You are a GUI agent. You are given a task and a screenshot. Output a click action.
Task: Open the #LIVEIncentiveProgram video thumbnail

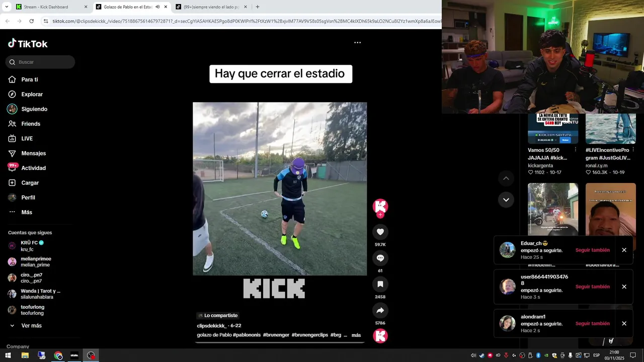611,129
